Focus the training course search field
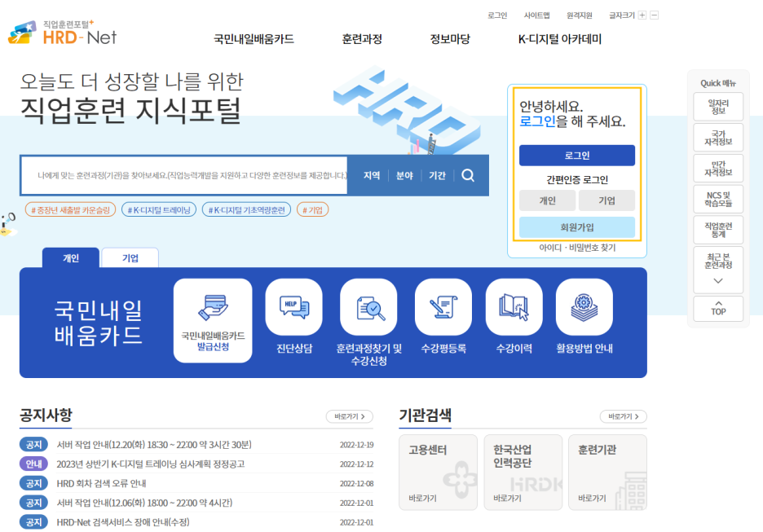763x532 pixels. (x=184, y=175)
